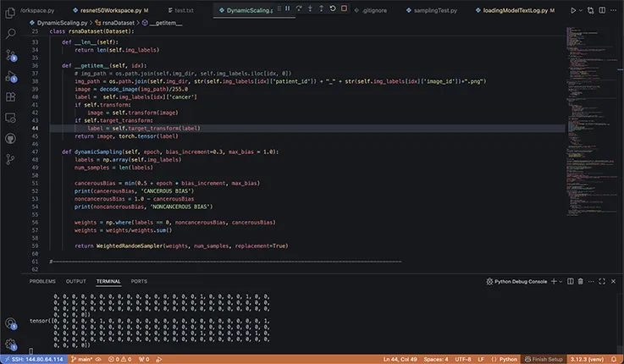This screenshot has width=624, height=364.
Task: Click line number 47 in the gutter
Action: click(35, 152)
